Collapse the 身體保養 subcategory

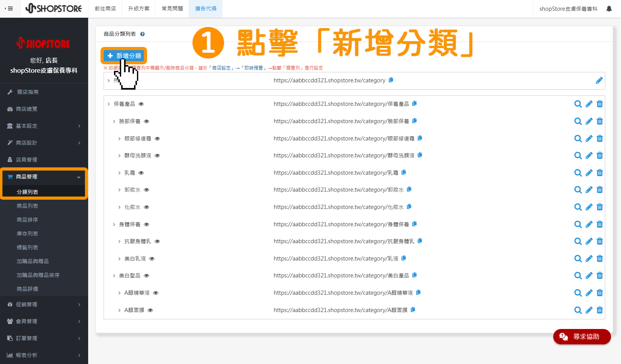pos(114,224)
